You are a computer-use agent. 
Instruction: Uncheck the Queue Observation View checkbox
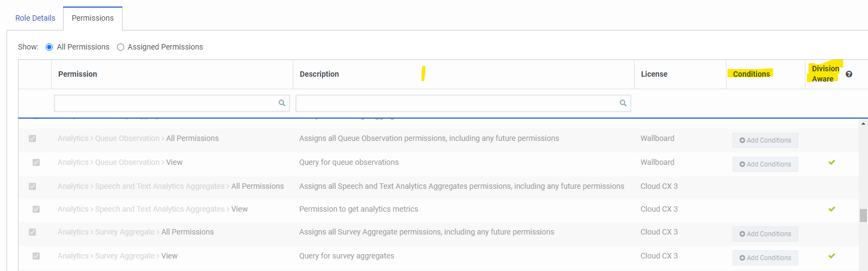pyautogui.click(x=36, y=163)
